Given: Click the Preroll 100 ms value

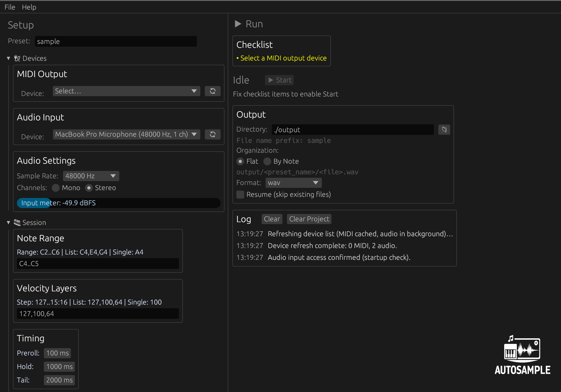Looking at the screenshot, I should (57, 353).
